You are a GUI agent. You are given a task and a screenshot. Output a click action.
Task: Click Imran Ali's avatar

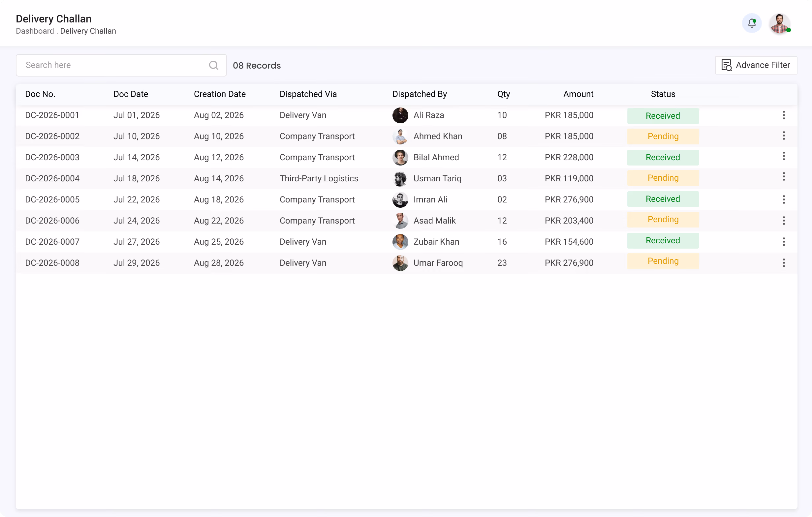[400, 200]
